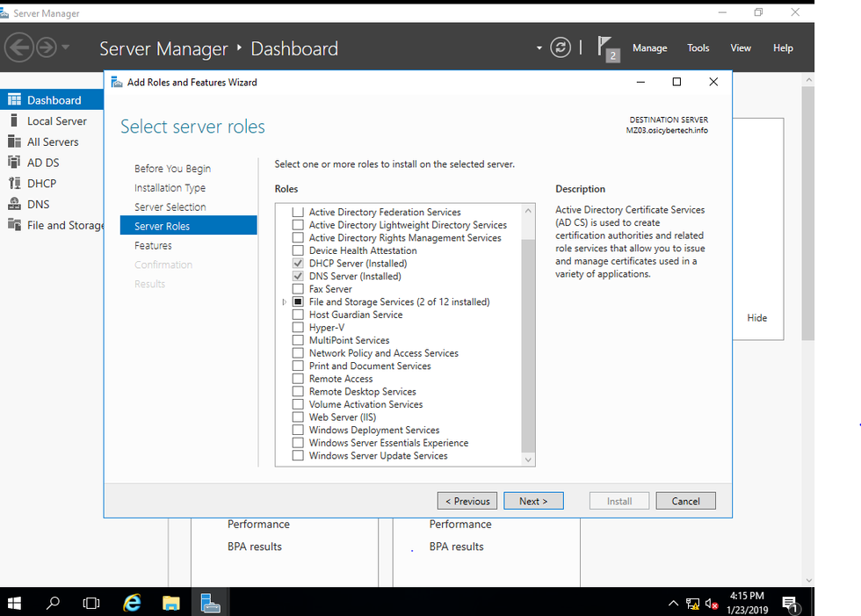Check Windows Server Update Services

coord(298,455)
